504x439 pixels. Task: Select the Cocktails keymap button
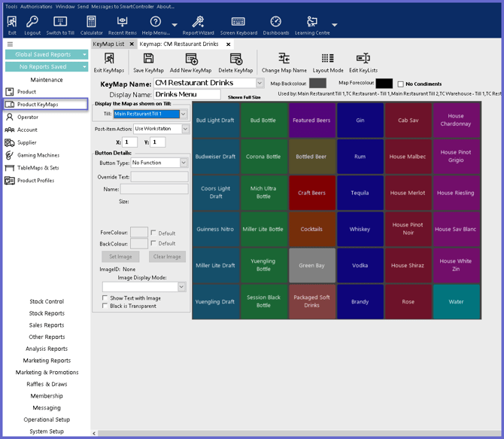(311, 229)
